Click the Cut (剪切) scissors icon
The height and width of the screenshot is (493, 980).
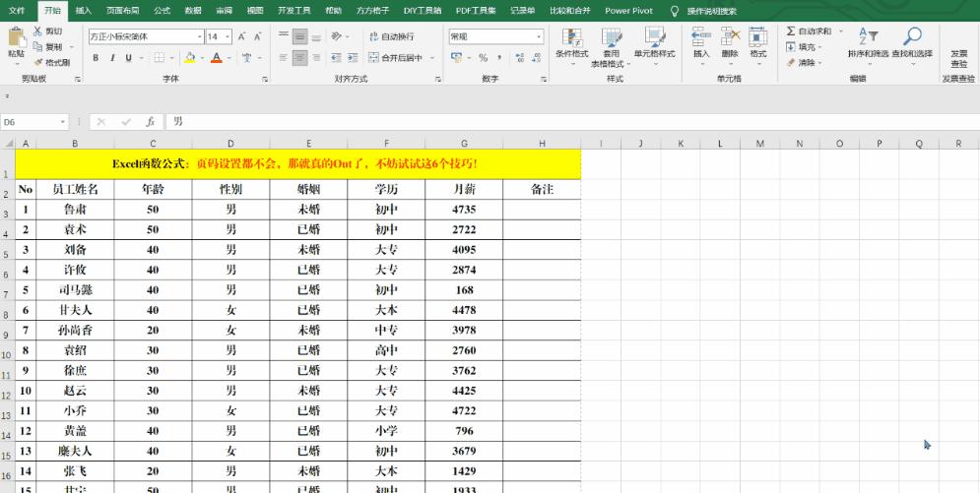tap(37, 31)
